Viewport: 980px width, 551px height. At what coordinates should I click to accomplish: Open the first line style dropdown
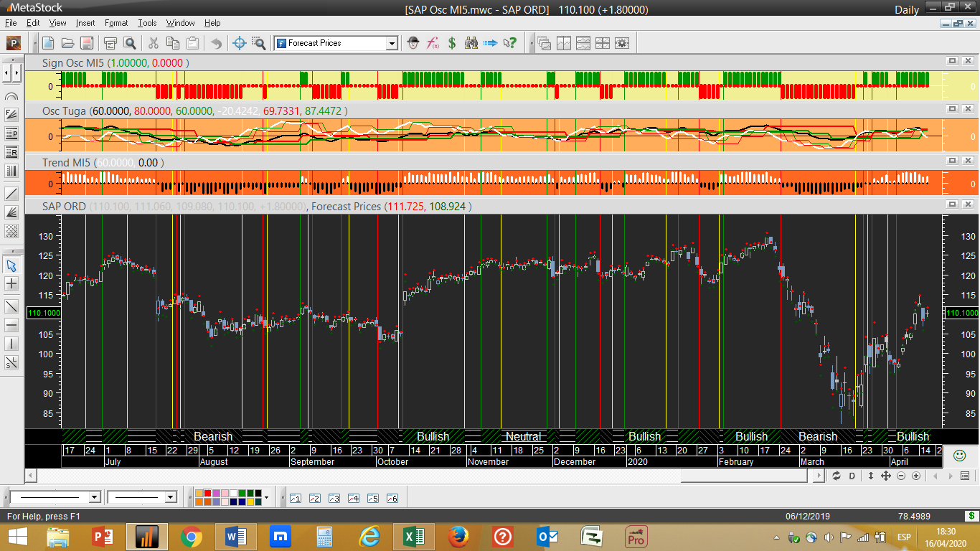coord(94,497)
